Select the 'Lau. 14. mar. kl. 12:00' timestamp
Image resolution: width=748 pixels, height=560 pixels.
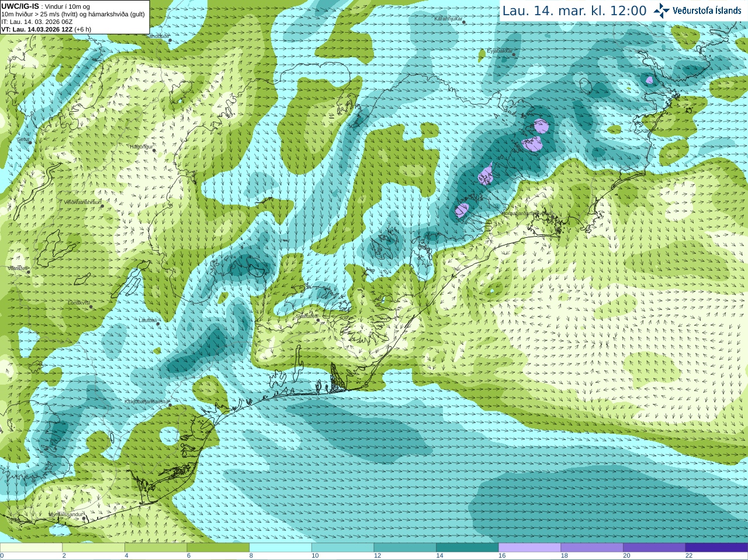[574, 11]
